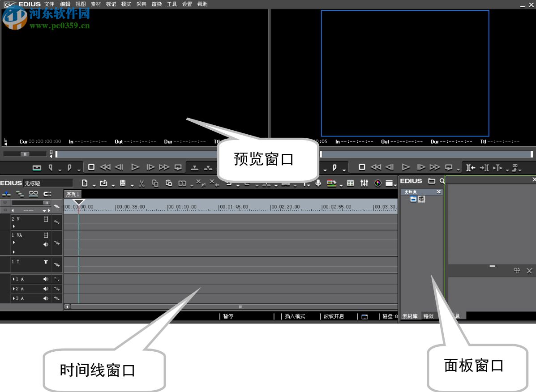
Task: Select the Cut (scissors) tool in the timeline toolbar
Action: tap(142, 183)
